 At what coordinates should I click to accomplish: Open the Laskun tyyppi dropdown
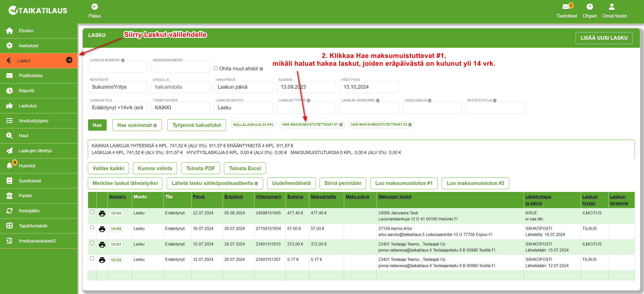click(x=306, y=108)
